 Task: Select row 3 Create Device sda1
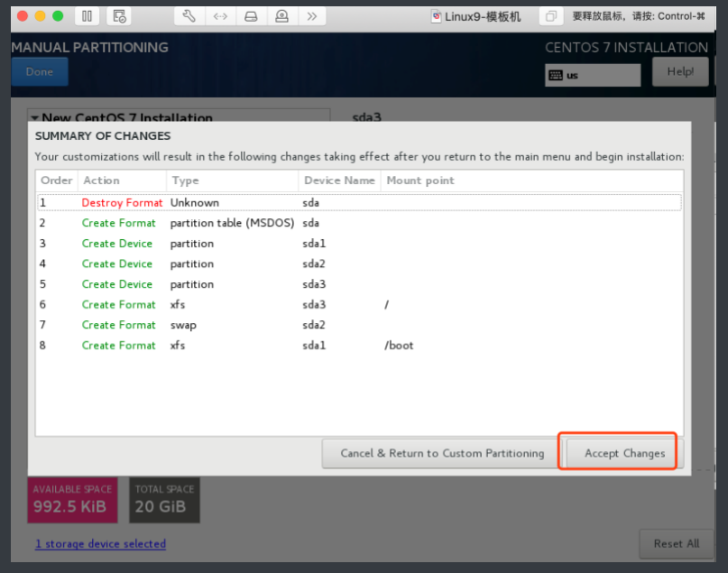(x=359, y=244)
